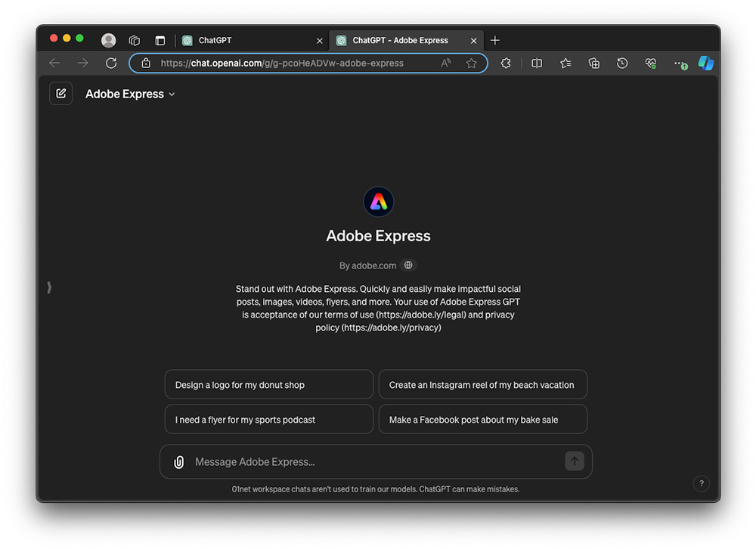The image size is (756, 549).
Task: Click the Adobe Express heading text
Action: [379, 235]
